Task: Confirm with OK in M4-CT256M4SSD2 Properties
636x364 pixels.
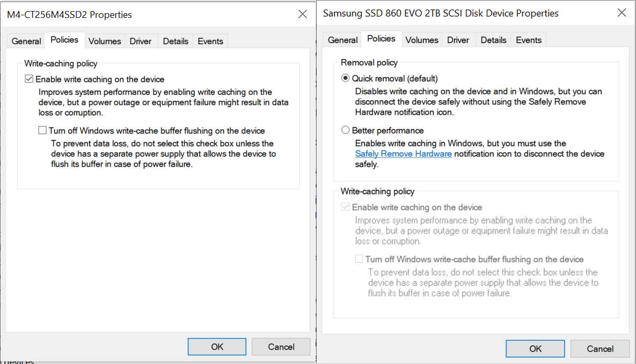Action: (x=217, y=347)
